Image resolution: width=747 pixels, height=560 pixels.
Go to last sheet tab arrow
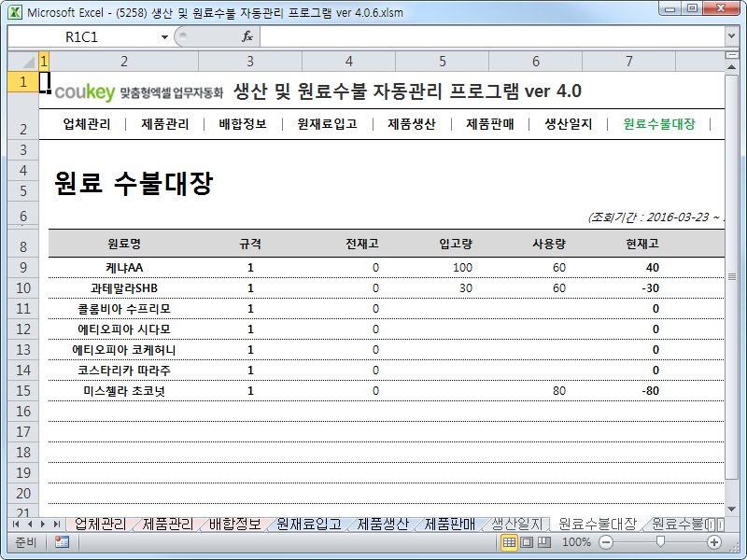pos(57,525)
